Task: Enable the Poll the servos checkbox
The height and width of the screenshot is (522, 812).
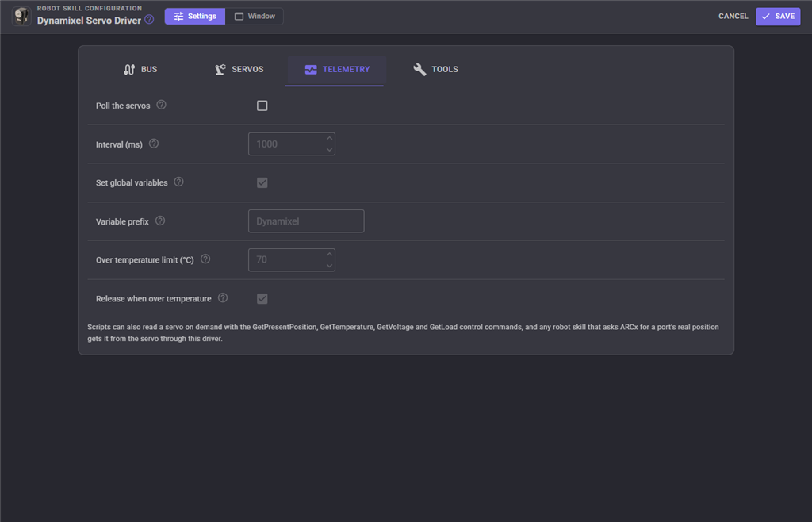Action: (x=262, y=106)
